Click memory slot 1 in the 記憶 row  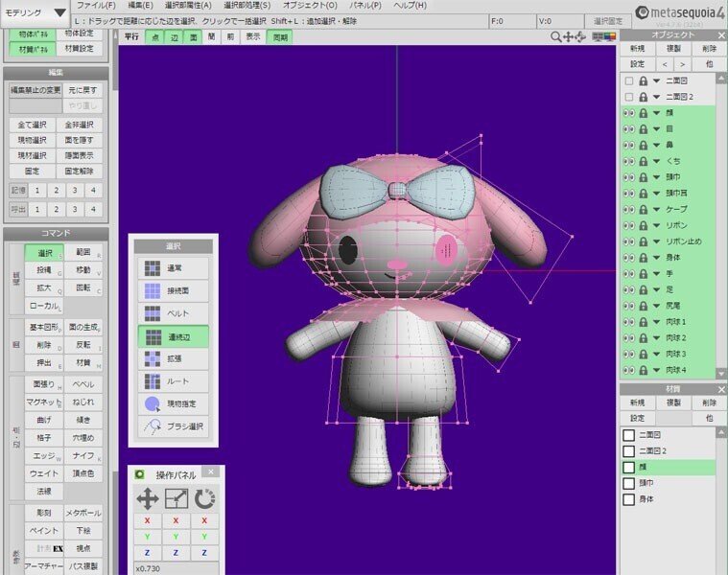click(37, 190)
